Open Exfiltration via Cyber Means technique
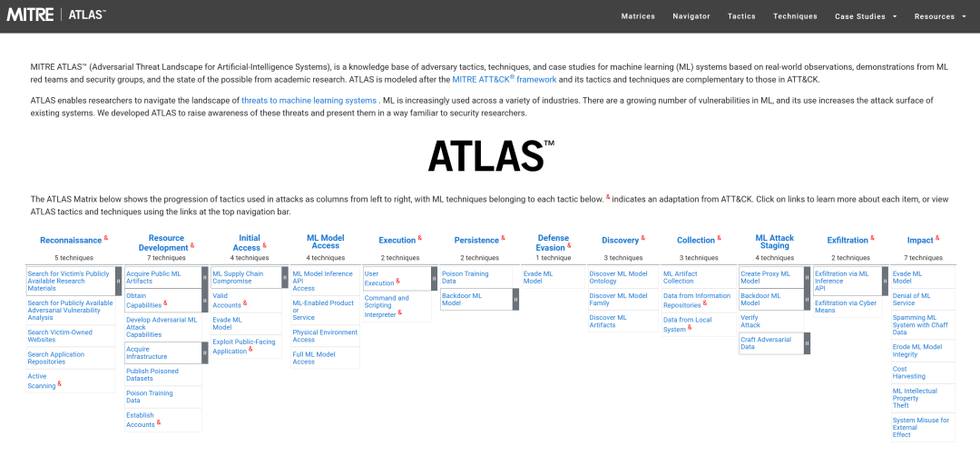980x456 pixels. [847, 306]
